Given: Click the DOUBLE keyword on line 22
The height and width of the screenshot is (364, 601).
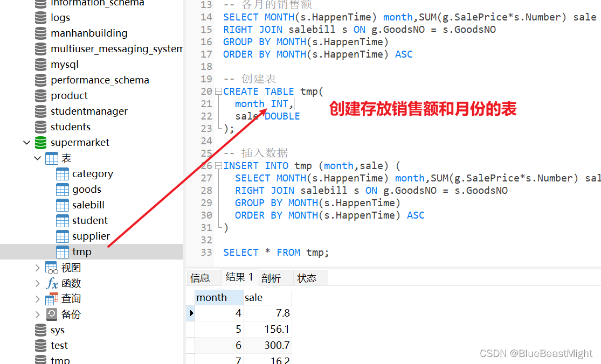Looking at the screenshot, I should click(282, 116).
